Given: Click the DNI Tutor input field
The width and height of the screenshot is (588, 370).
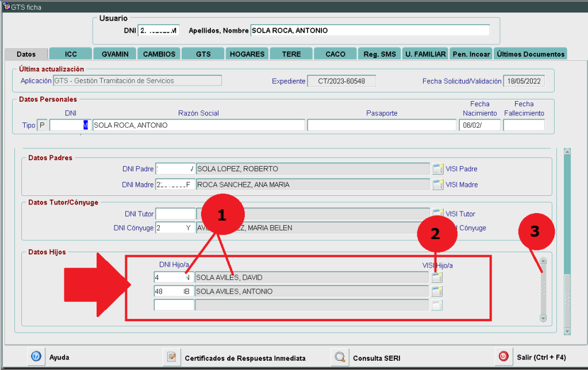Looking at the screenshot, I should point(175,214).
